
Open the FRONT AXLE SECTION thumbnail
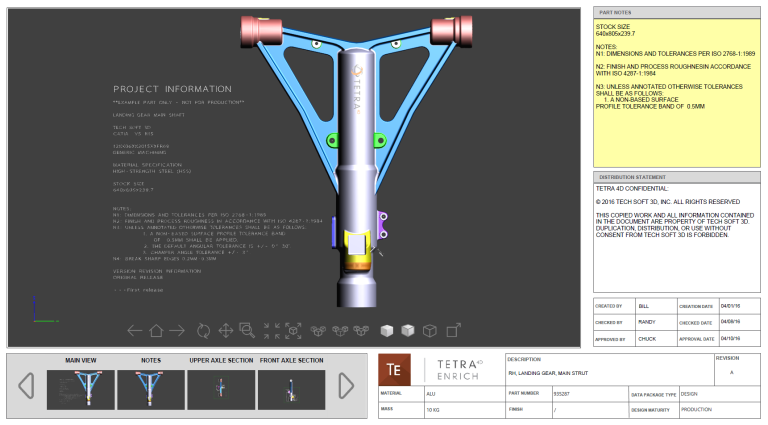(291, 390)
